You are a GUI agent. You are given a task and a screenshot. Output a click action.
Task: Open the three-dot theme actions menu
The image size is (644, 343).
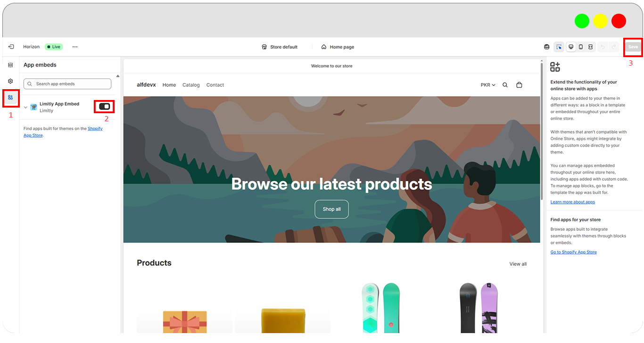[x=75, y=47]
